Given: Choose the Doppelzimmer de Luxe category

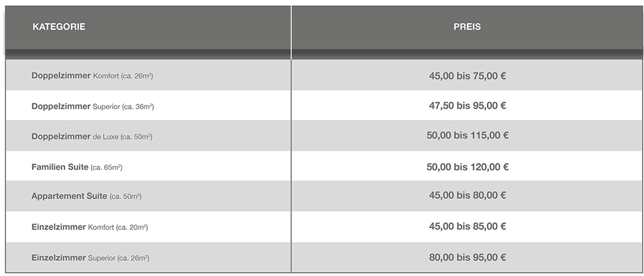Looking at the screenshot, I should (x=92, y=137).
